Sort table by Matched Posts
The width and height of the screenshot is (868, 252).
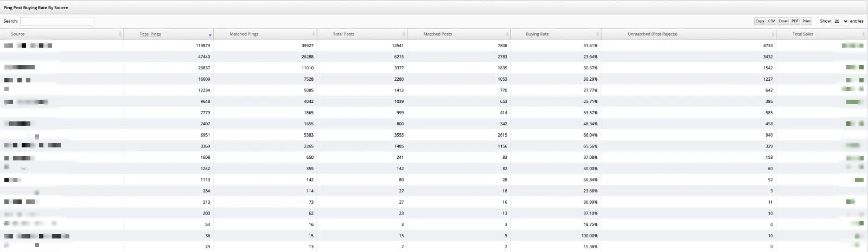(437, 34)
